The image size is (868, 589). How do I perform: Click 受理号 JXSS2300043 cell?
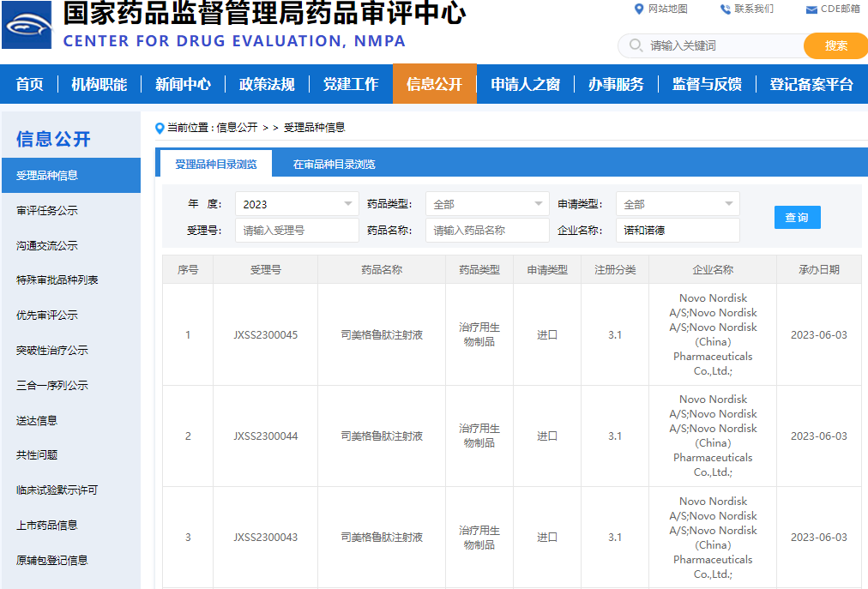(x=266, y=538)
